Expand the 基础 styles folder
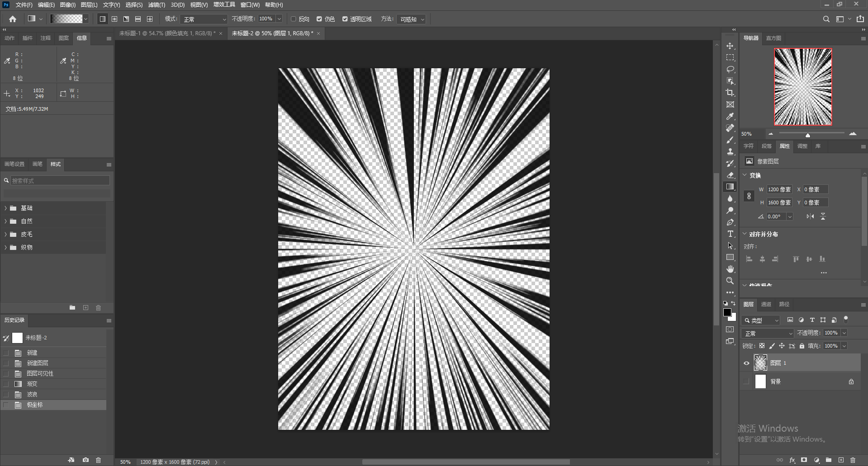Screen dimensions: 868x466 5,208
